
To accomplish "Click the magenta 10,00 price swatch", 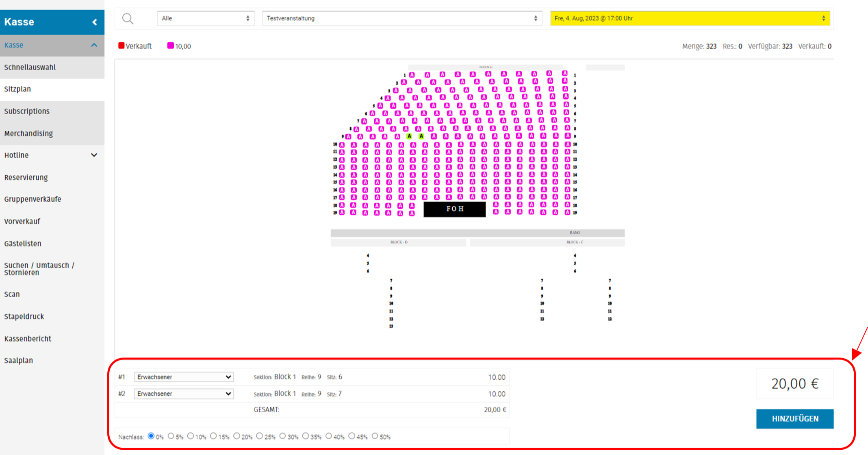I will click(x=171, y=46).
